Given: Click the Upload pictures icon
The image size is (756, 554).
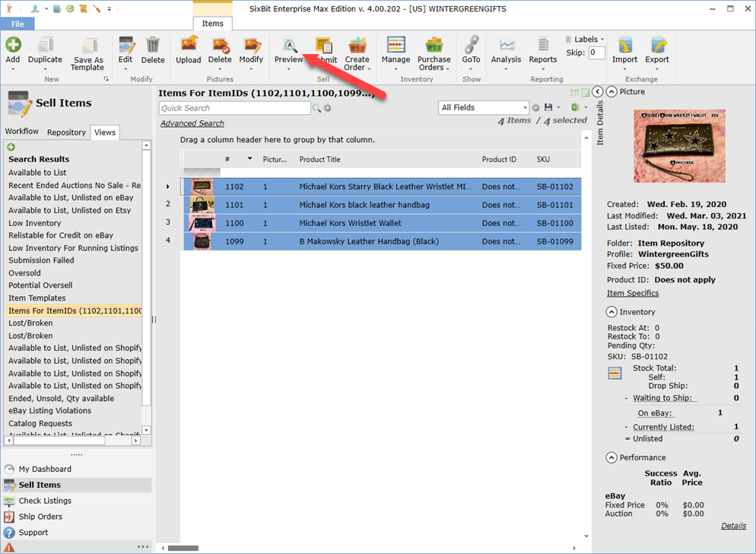Looking at the screenshot, I should pos(188,46).
